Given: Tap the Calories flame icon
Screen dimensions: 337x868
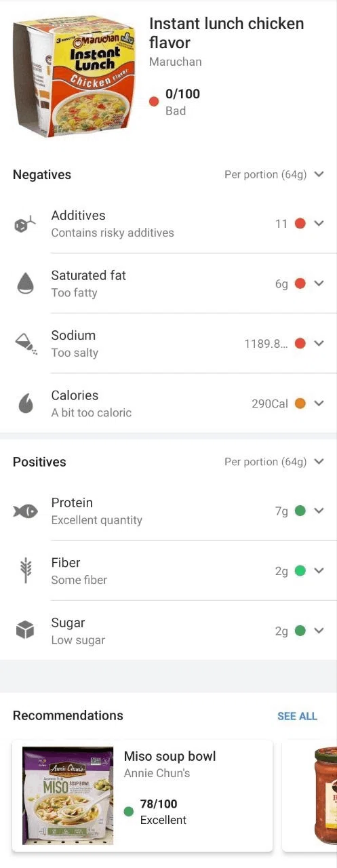Looking at the screenshot, I should click(x=25, y=404).
